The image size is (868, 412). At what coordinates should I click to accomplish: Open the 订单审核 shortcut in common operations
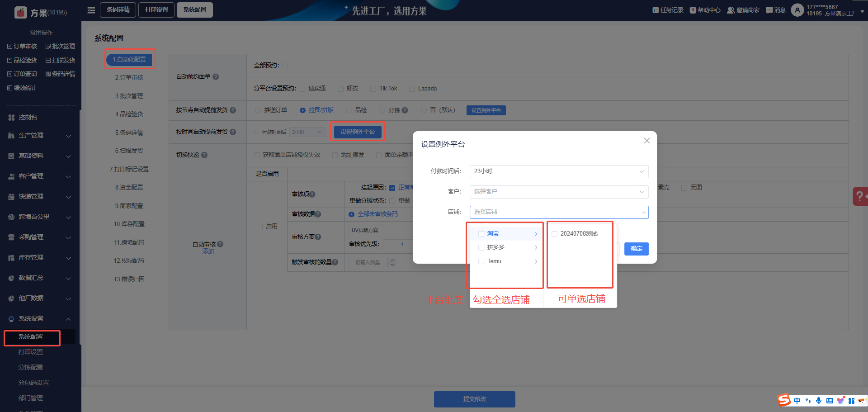point(22,46)
